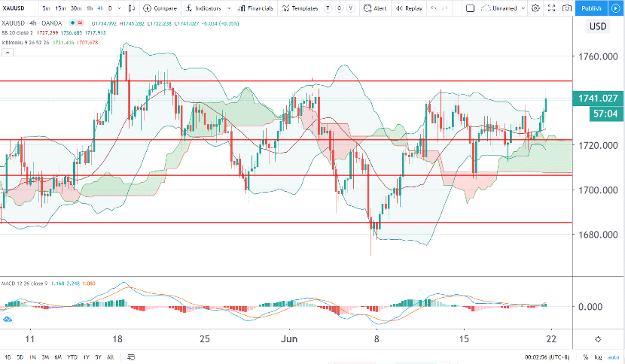Open the Templates icon
Image resolution: width=625 pixels, height=364 pixels.
(285, 8)
